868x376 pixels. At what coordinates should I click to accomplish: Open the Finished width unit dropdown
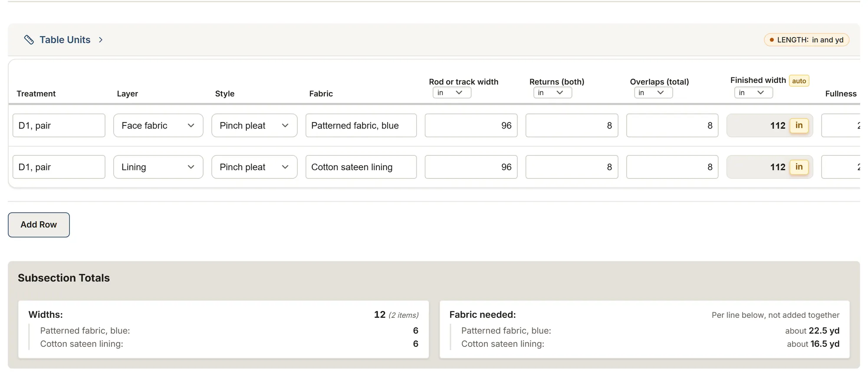(x=753, y=92)
